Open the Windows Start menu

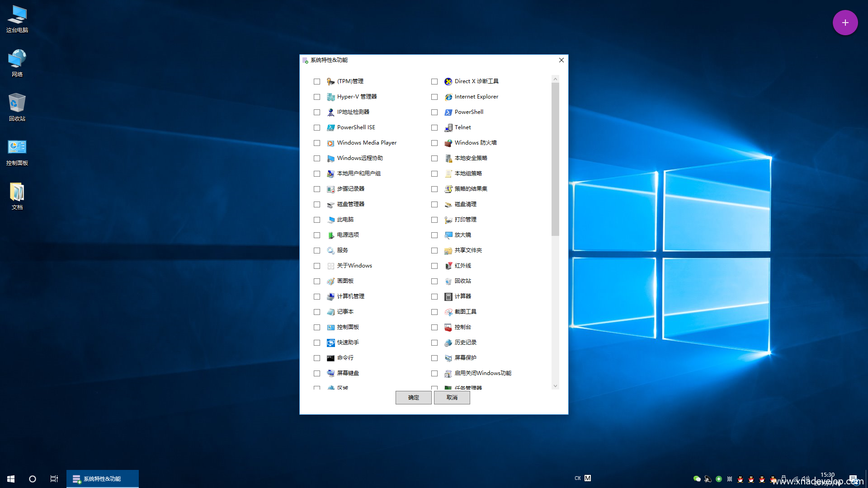(x=11, y=479)
